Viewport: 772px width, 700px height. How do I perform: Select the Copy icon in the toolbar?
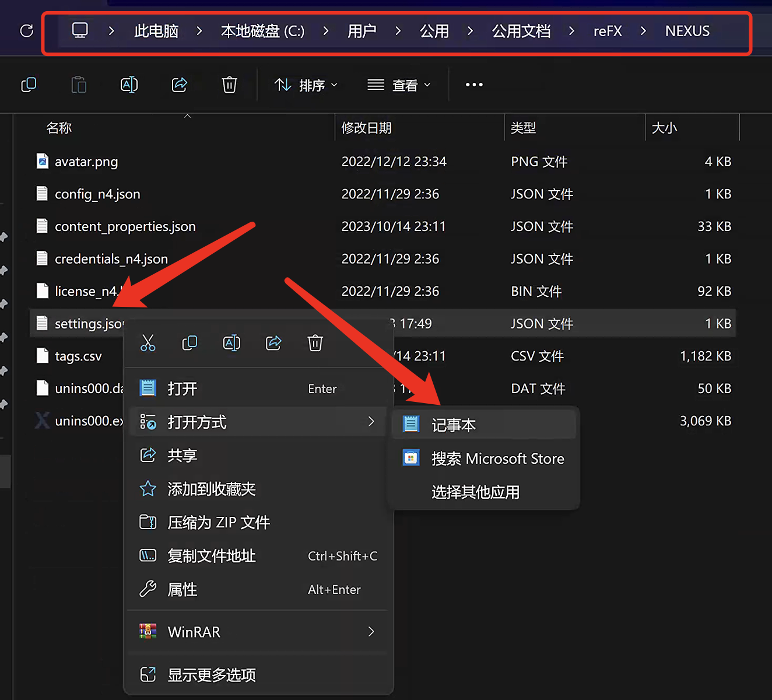[29, 85]
